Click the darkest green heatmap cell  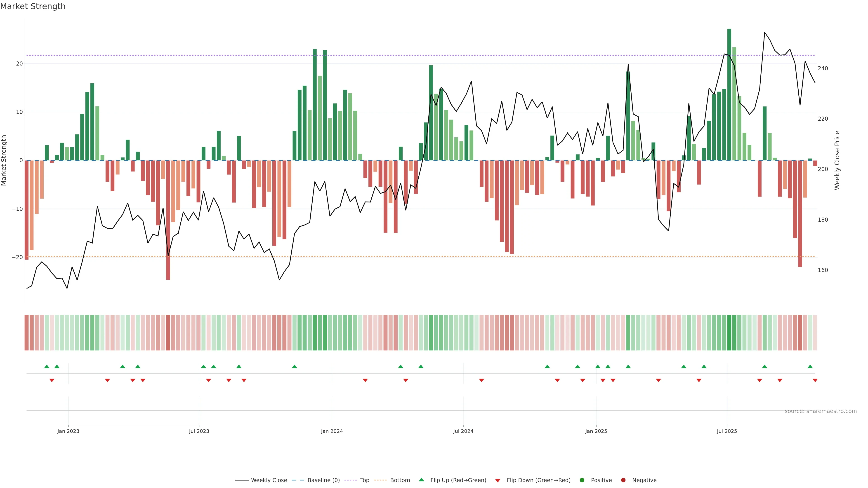(x=729, y=333)
